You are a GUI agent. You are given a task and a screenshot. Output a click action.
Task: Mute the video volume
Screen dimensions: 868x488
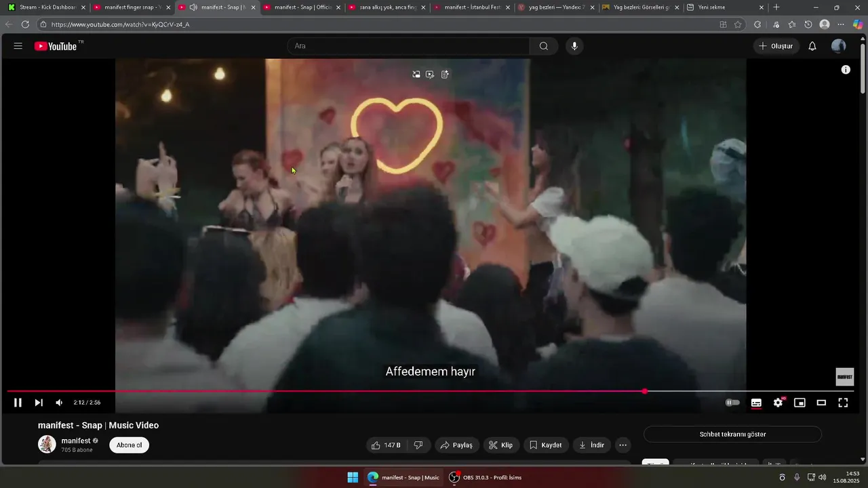pyautogui.click(x=59, y=403)
